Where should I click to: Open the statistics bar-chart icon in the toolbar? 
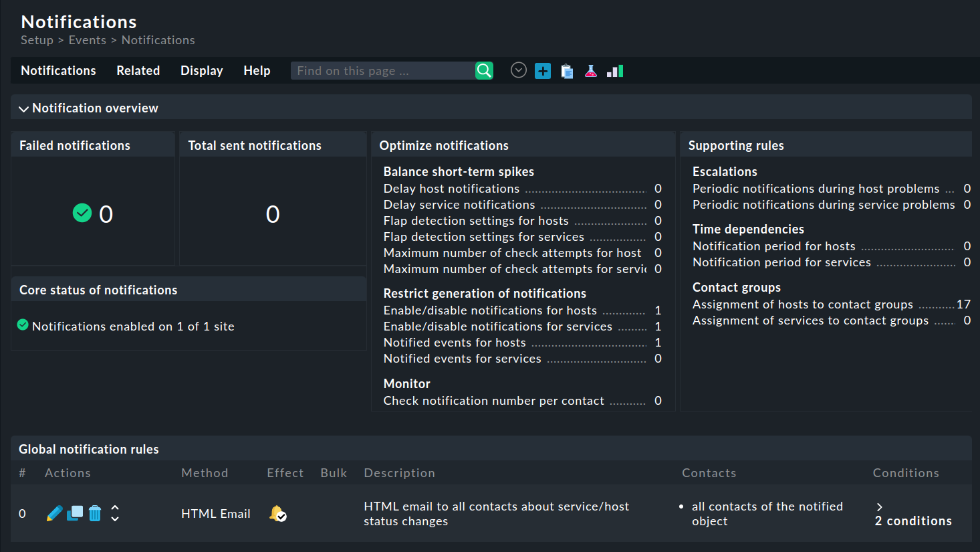(x=614, y=70)
